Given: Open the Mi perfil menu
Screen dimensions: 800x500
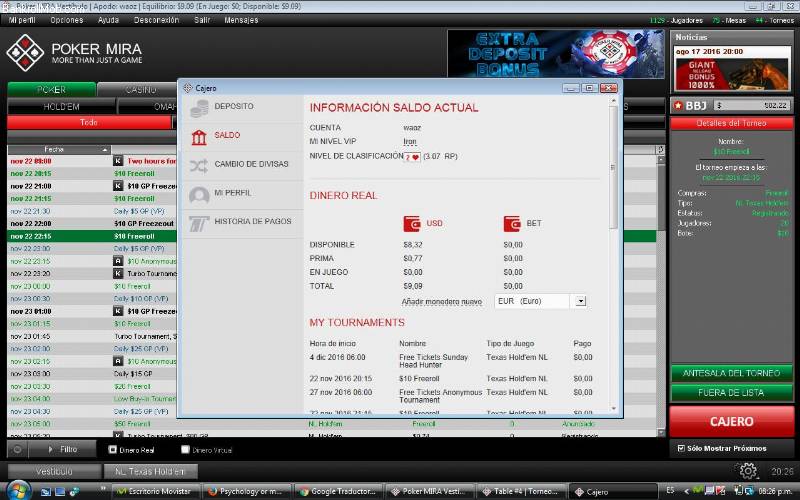Looking at the screenshot, I should click(22, 20).
